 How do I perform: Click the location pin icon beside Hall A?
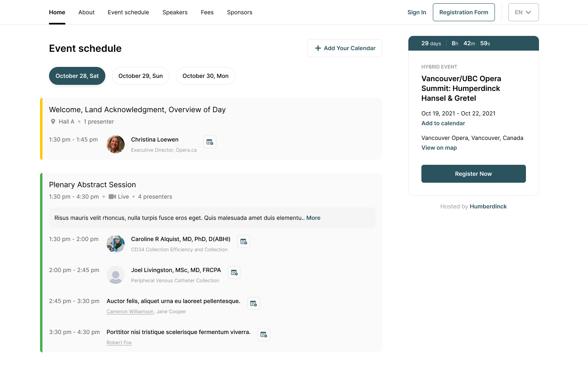tap(53, 121)
